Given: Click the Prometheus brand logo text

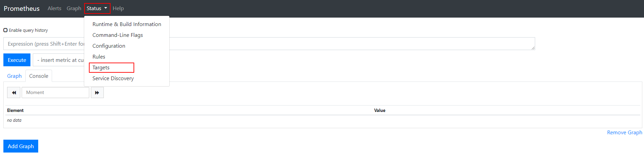Looking at the screenshot, I should tap(22, 8).
